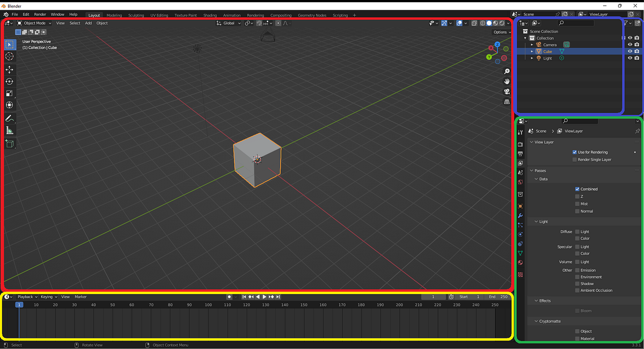Open the Material properties tab

(519, 263)
